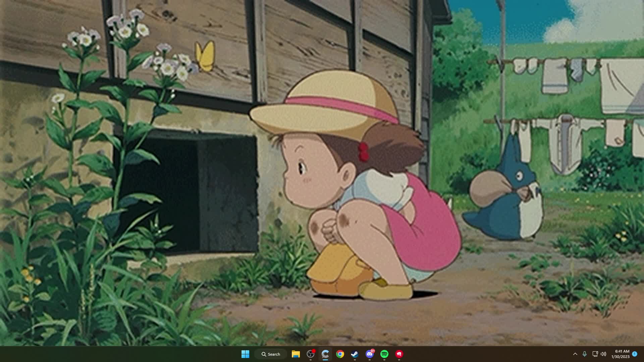The height and width of the screenshot is (362, 644).
Task: Switch to Spotify from the taskbar
Action: point(384,354)
